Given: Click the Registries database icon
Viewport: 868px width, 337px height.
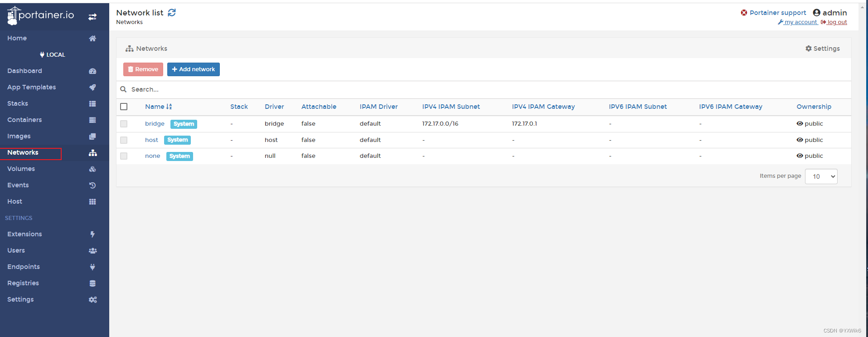Looking at the screenshot, I should coord(92,283).
